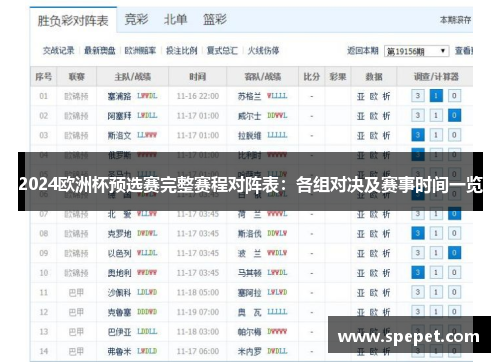The width and height of the screenshot is (500, 362).
Task: Toggle pick 0 for row 02 阿塞拜
Action: coord(454,116)
